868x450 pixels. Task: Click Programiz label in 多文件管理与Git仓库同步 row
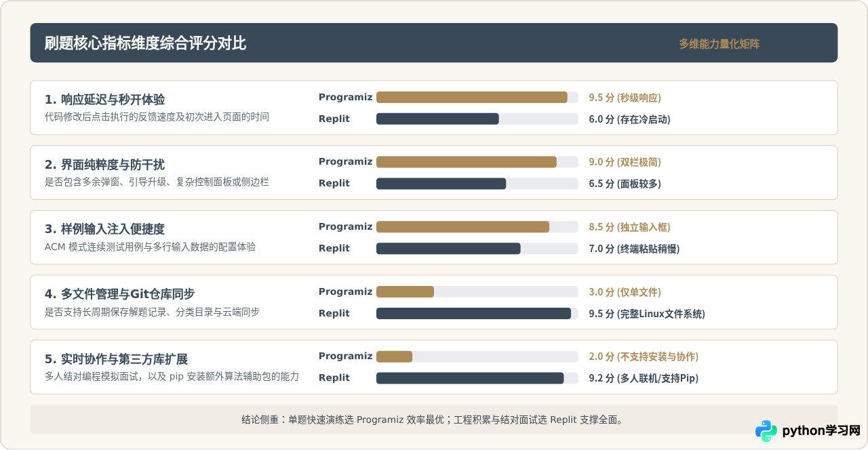click(346, 291)
